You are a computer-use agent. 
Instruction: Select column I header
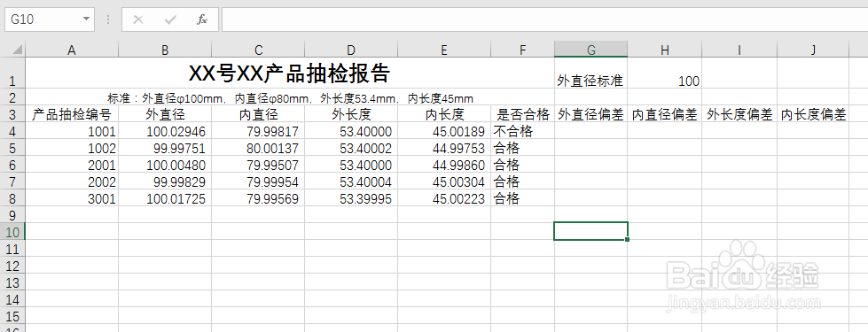(739, 50)
